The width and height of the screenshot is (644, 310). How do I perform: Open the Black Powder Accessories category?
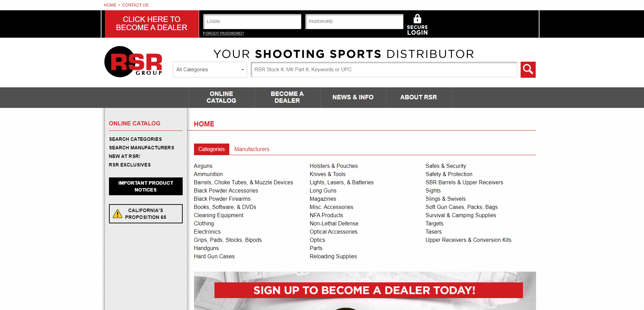click(x=226, y=190)
